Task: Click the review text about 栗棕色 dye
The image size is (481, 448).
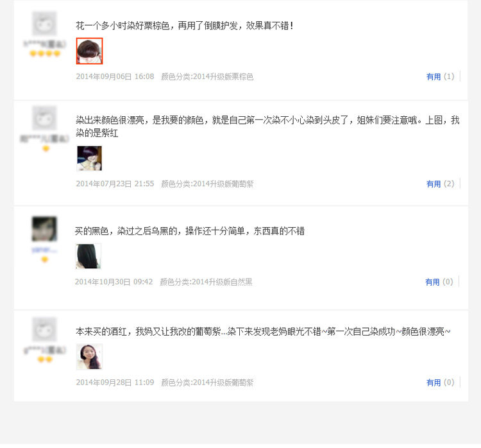Action: point(185,26)
